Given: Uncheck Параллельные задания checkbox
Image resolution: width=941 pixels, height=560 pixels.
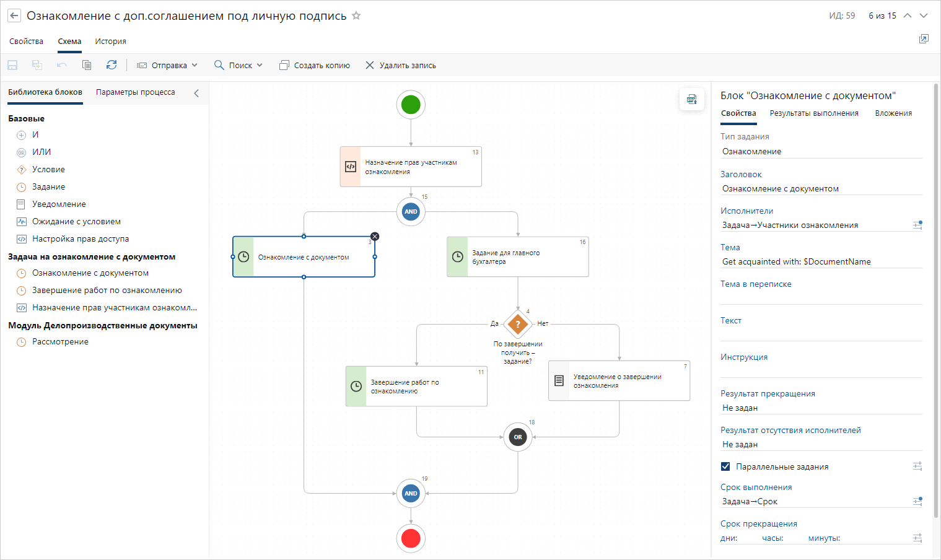Looking at the screenshot, I should [x=725, y=466].
